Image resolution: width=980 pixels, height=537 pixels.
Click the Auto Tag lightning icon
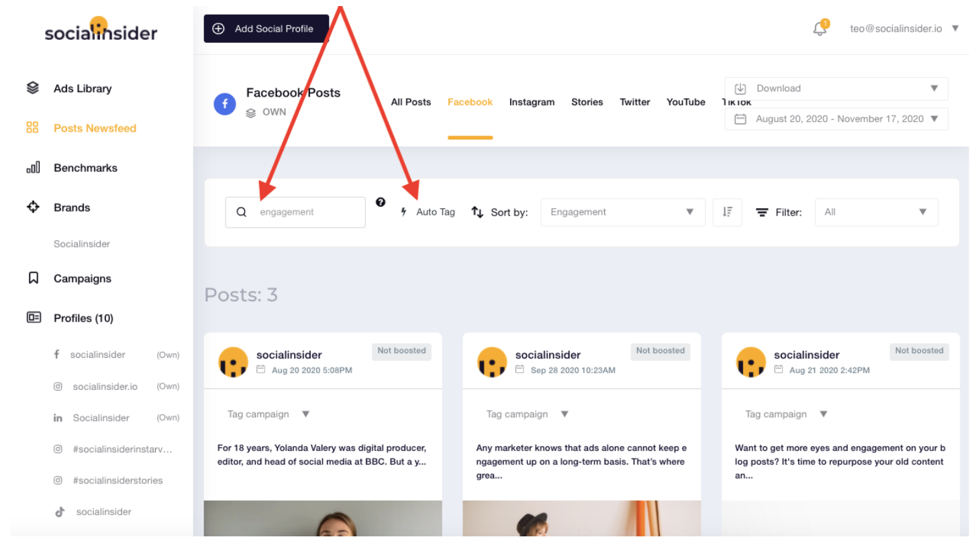pos(403,212)
